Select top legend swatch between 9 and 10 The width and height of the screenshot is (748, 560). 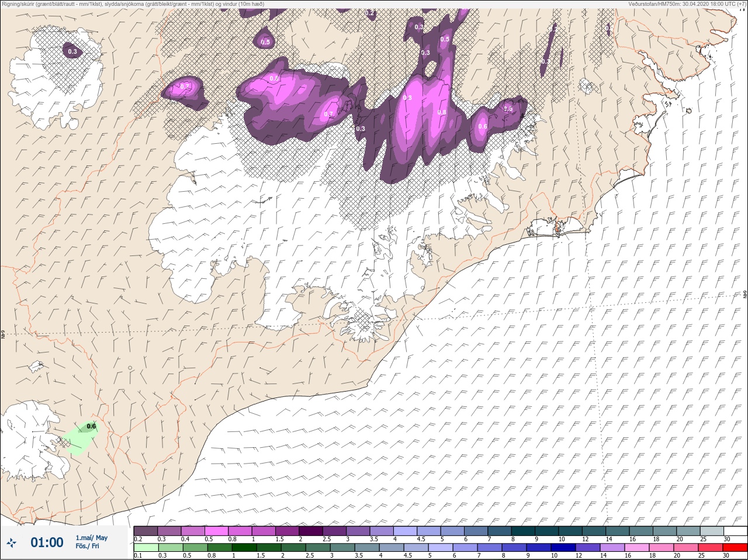(548, 531)
